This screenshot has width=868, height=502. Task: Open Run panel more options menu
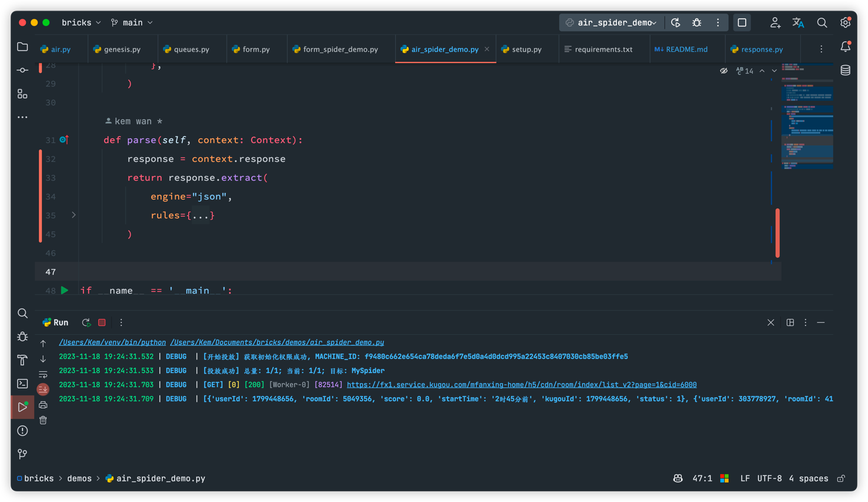(x=121, y=323)
